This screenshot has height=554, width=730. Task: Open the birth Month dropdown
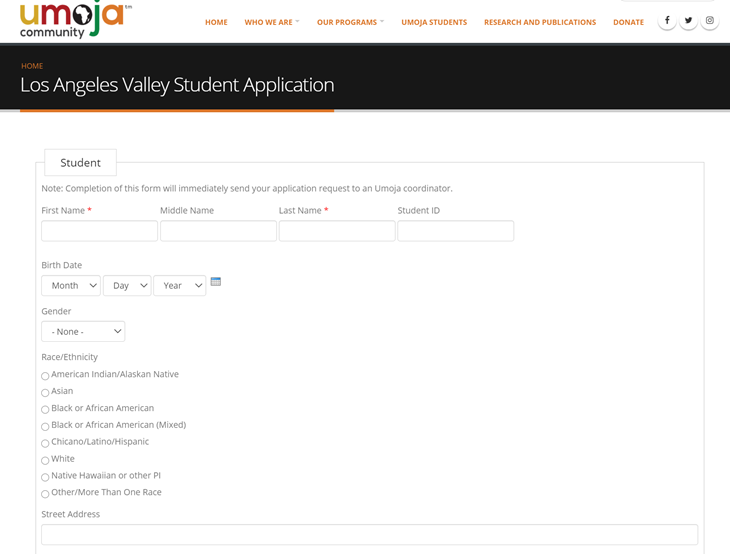pos(71,285)
